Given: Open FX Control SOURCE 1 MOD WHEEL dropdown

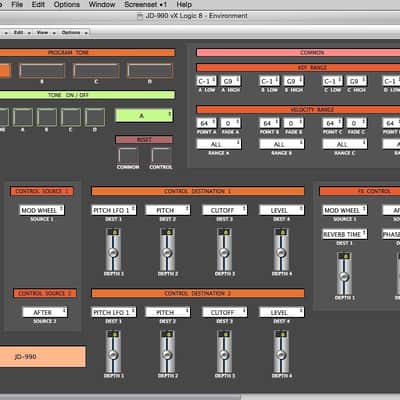Looking at the screenshot, I should pyautogui.click(x=345, y=210).
